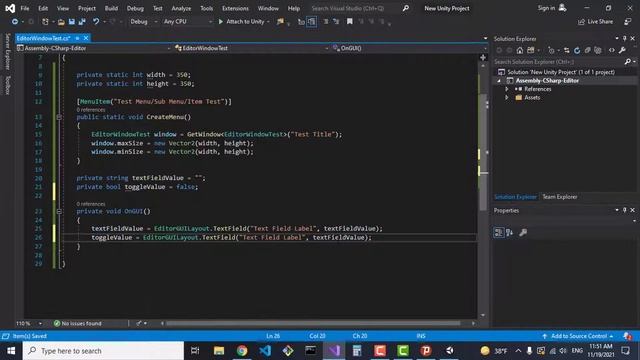Click Alphabetical sort icon in Properties panel
640x360 pixels.
click(x=509, y=233)
